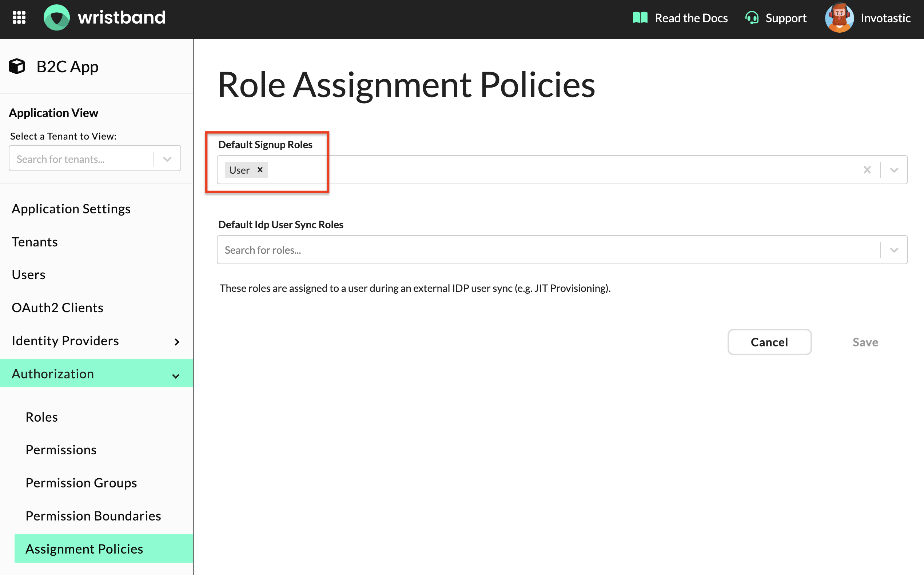This screenshot has width=924, height=575.
Task: Open the apps grid launcher icon
Action: coord(19,17)
